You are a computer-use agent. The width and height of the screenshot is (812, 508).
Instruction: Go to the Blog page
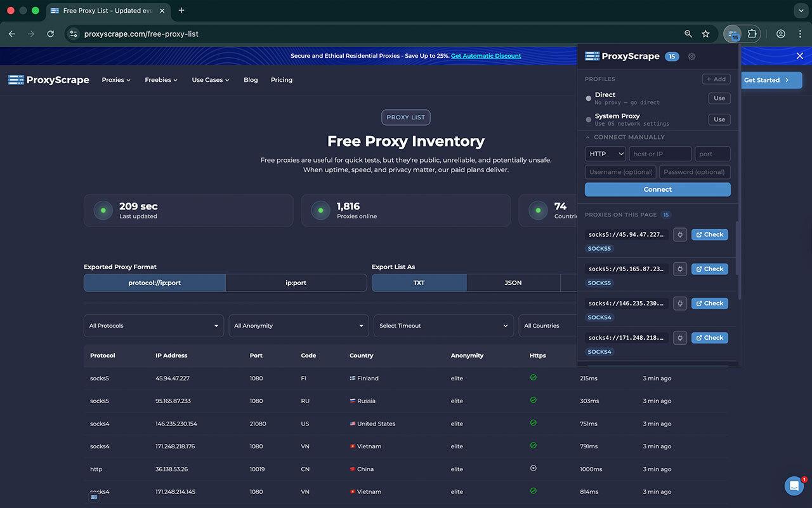(251, 80)
